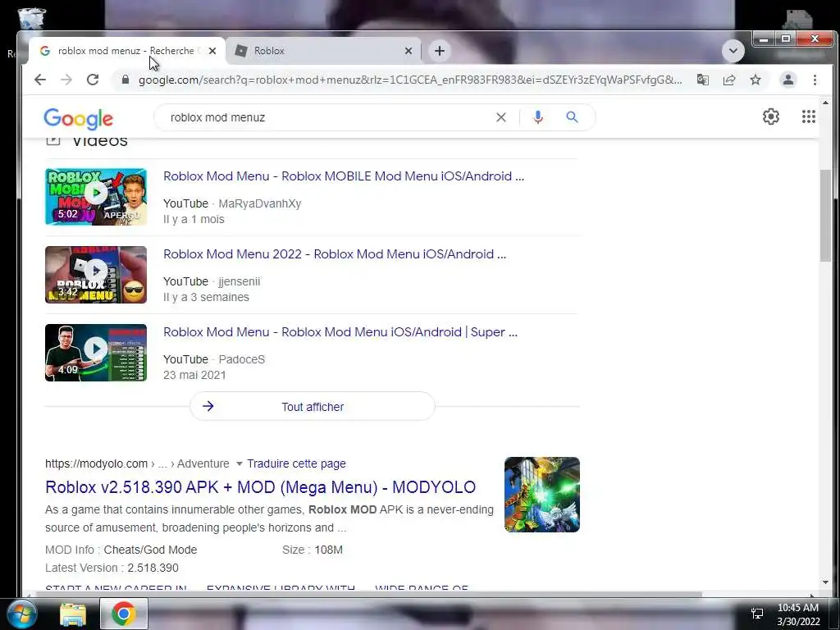This screenshot has width=840, height=630.
Task: Open Roblox MOBILE Mod Menu video link
Action: point(344,176)
